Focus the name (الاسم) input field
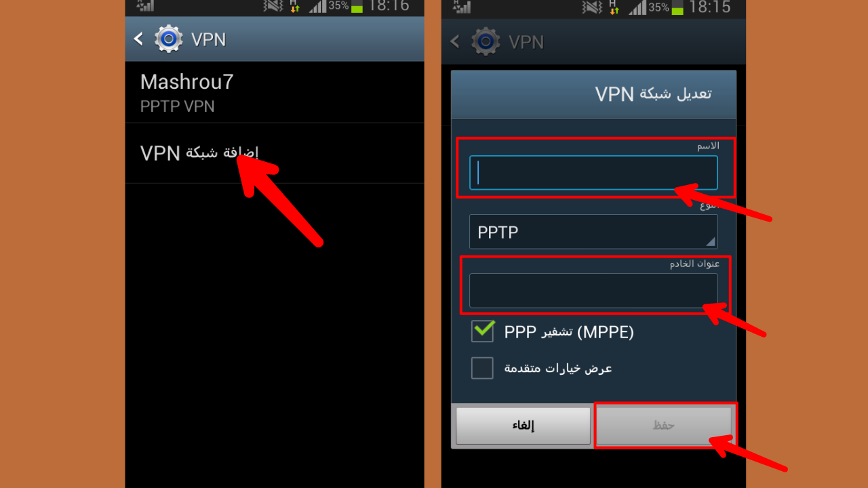The width and height of the screenshot is (868, 488). (593, 173)
